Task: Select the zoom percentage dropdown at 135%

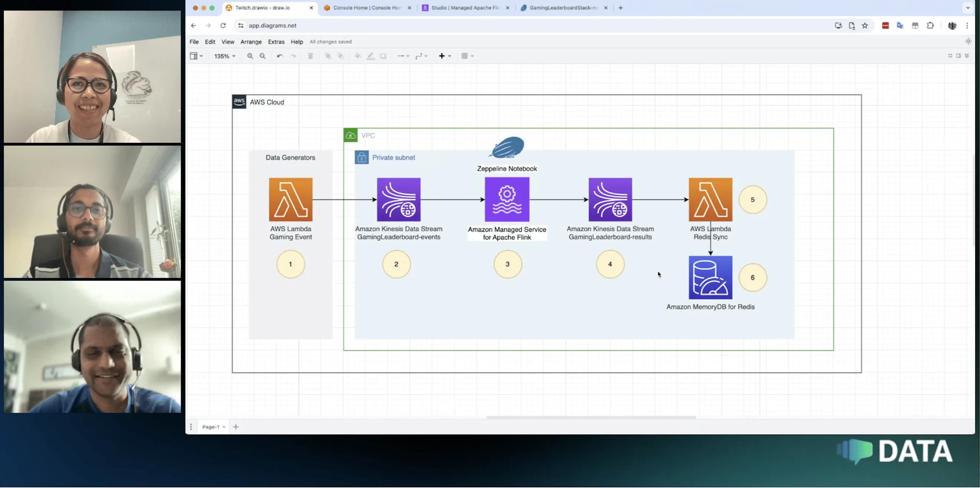Action: tap(224, 56)
